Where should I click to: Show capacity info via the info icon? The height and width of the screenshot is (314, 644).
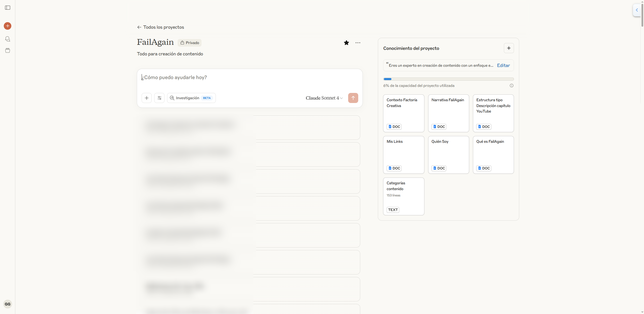click(511, 86)
